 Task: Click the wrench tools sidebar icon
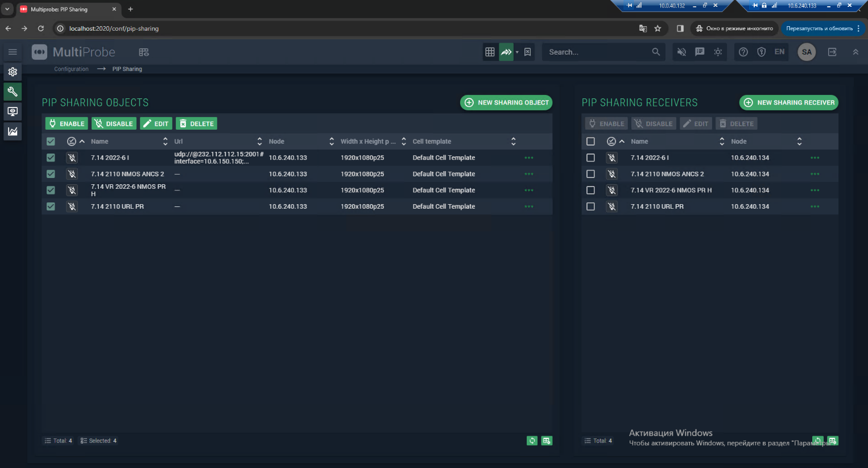(13, 92)
